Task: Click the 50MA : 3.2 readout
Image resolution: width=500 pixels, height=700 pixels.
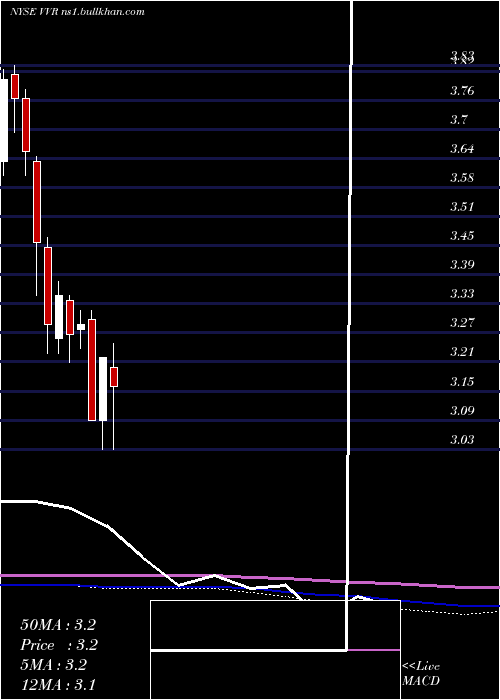Action: pos(58,625)
